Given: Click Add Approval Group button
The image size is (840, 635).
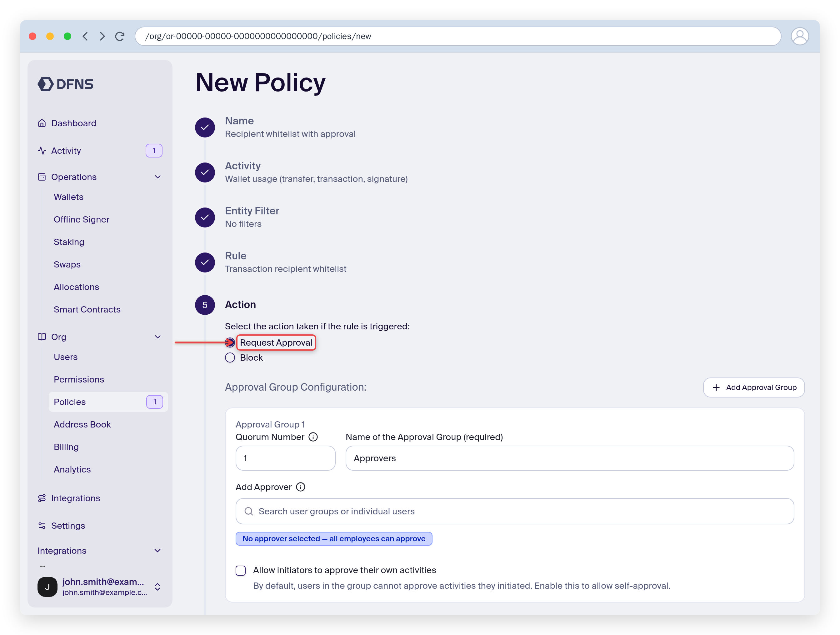Looking at the screenshot, I should 754,387.
